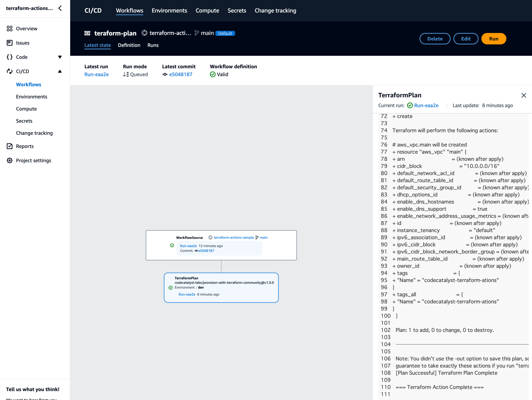Click the branch icon next to main
The height and width of the screenshot is (400, 532).
coord(197,33)
